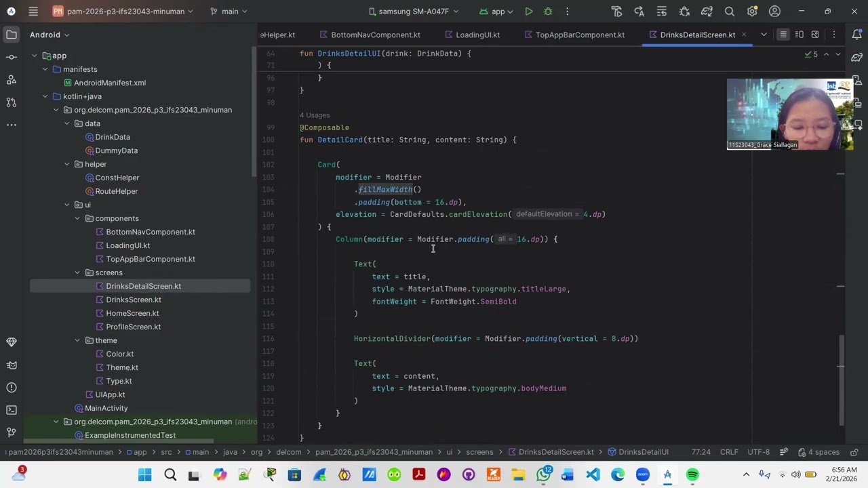868x488 pixels.
Task: Open Spotify from the taskbar
Action: [692, 475]
